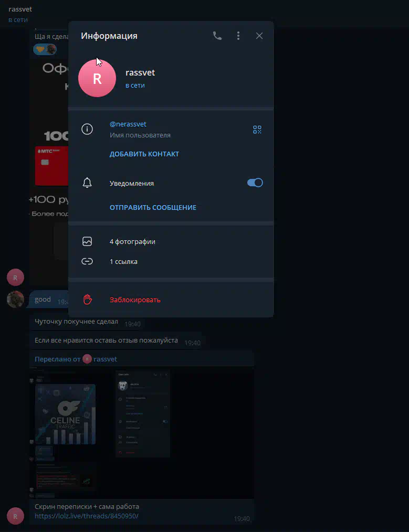Close the Информация panel
Image resolution: width=409 pixels, height=532 pixels.
259,36
